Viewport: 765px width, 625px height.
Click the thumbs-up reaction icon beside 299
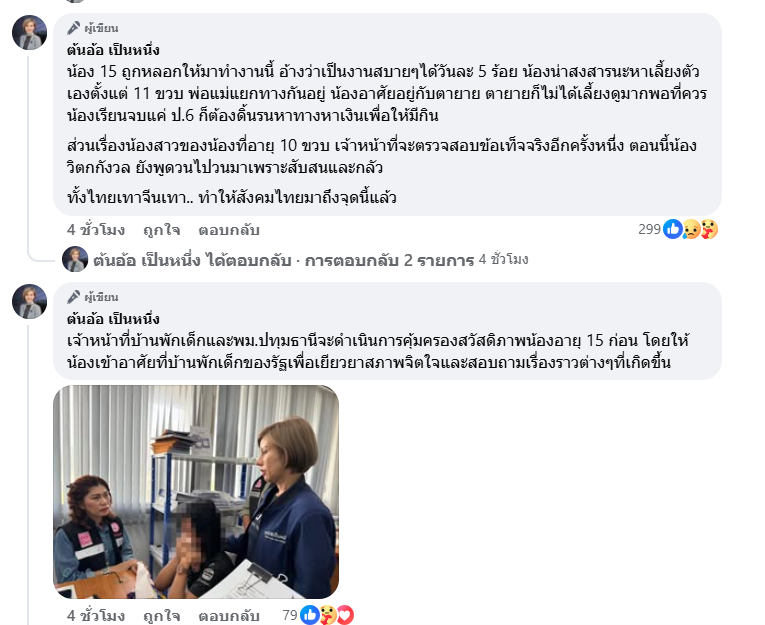coord(673,229)
